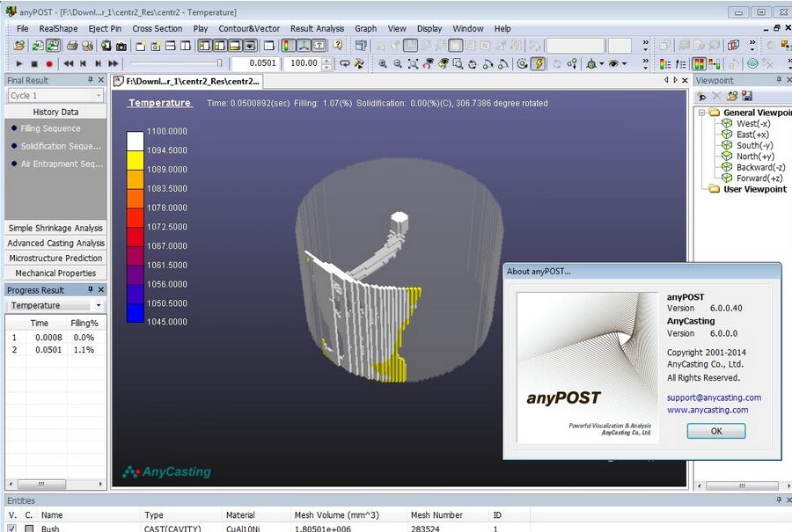The image size is (792, 532).
Task: Open the Contour&Vector menu
Action: pos(249,29)
